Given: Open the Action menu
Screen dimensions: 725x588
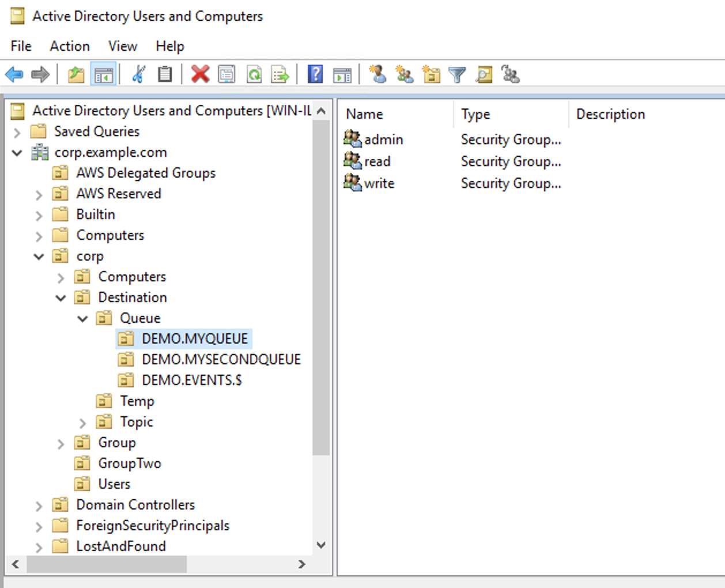Looking at the screenshot, I should [x=69, y=46].
